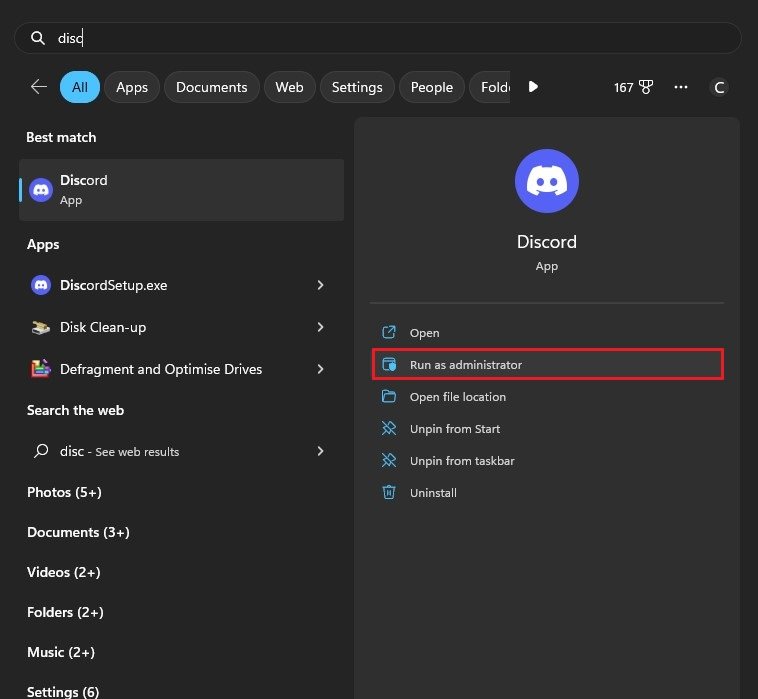Click the user profile C avatar
The width and height of the screenshot is (758, 699).
(719, 87)
